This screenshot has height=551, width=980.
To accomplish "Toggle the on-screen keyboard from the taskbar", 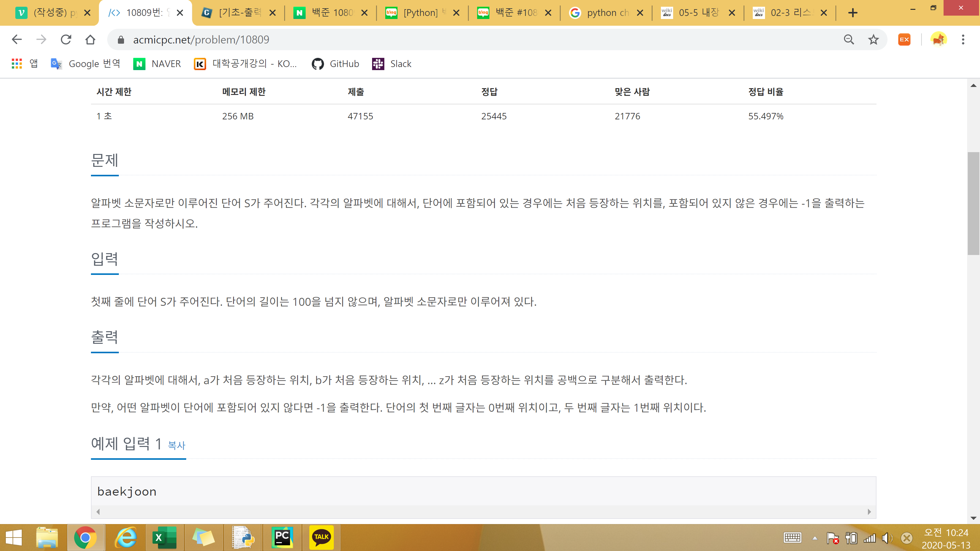I will [793, 537].
